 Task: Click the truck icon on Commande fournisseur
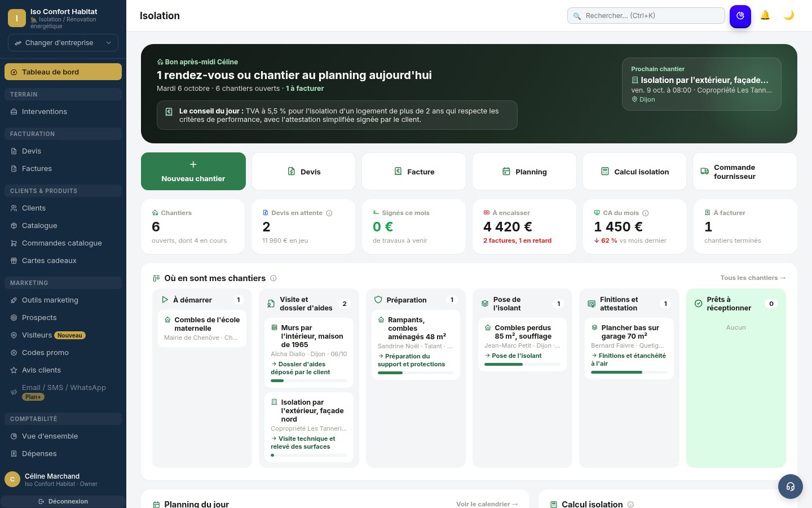[705, 172]
